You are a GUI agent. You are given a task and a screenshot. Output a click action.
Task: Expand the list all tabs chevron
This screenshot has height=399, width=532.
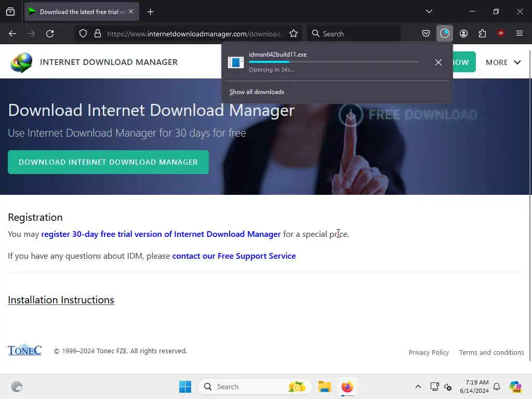click(429, 11)
